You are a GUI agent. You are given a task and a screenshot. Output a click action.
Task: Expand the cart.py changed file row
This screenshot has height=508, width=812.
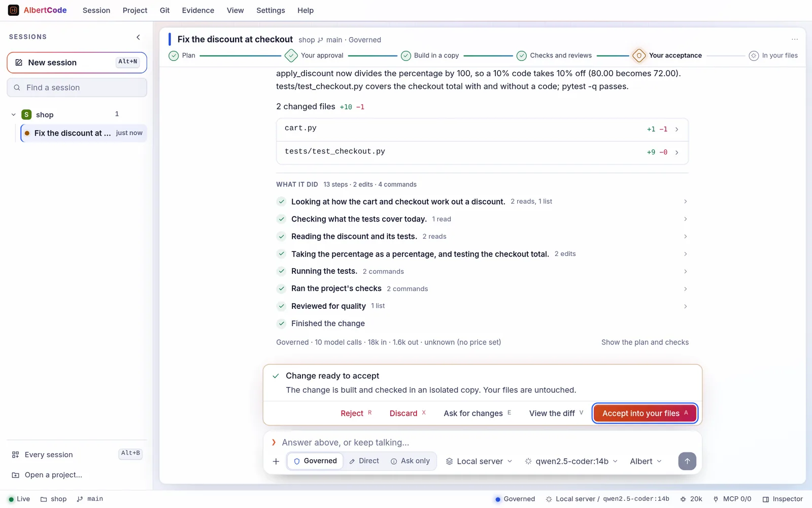tap(483, 129)
